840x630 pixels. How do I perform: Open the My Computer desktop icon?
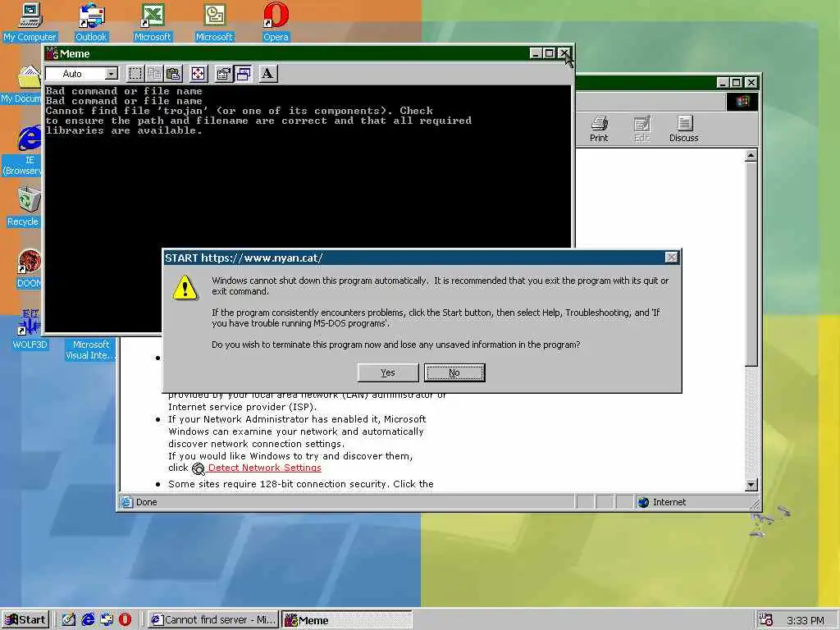pos(30,21)
